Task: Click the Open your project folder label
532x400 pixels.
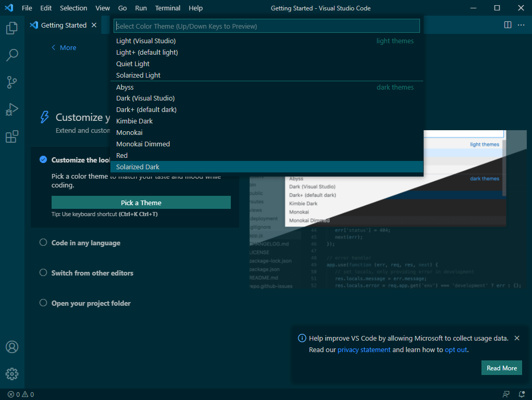Action: 91,303
